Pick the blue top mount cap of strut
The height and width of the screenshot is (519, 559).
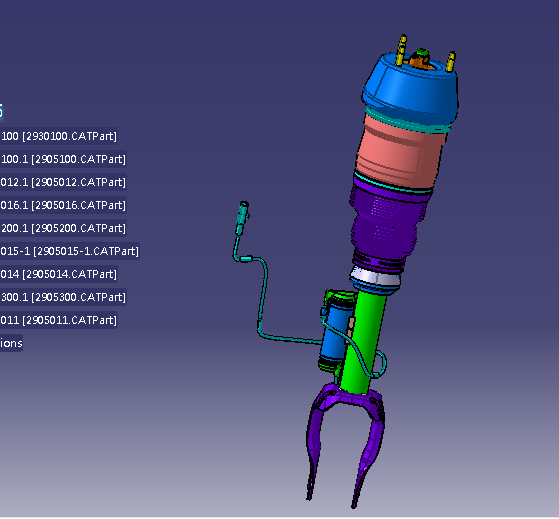(x=410, y=91)
